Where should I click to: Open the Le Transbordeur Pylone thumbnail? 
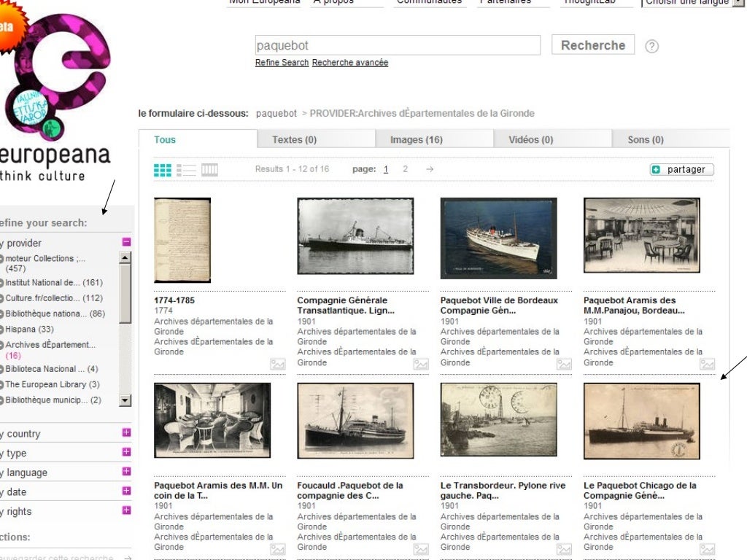point(498,419)
